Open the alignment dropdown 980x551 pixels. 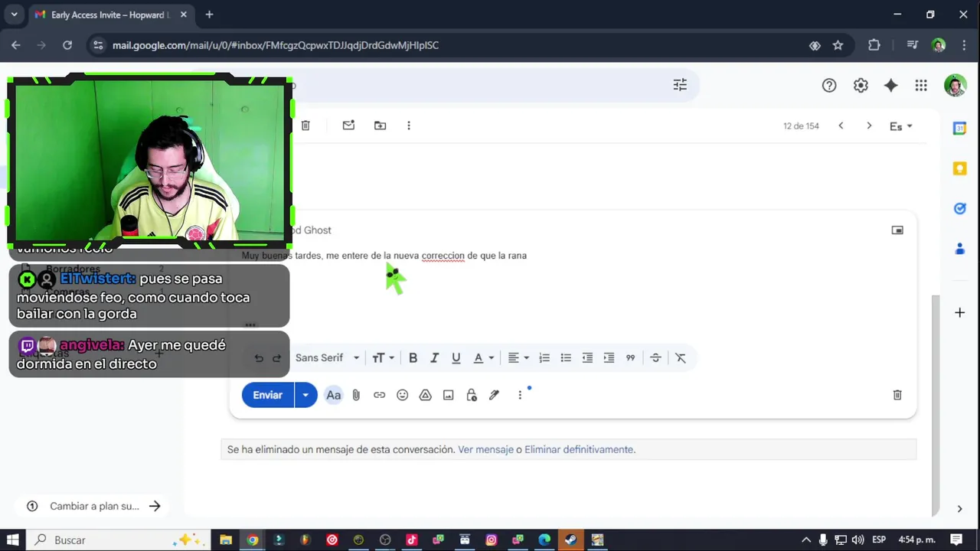point(518,358)
